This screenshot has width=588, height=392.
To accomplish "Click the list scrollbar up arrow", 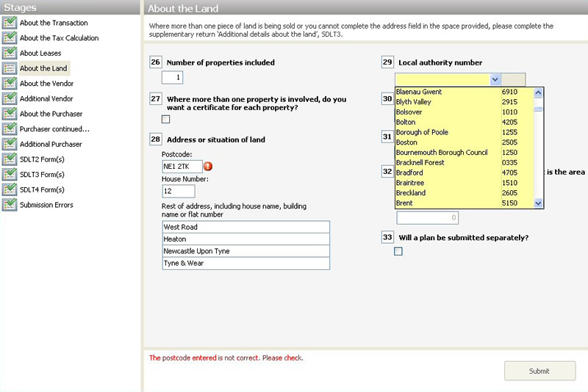I will [x=538, y=92].
